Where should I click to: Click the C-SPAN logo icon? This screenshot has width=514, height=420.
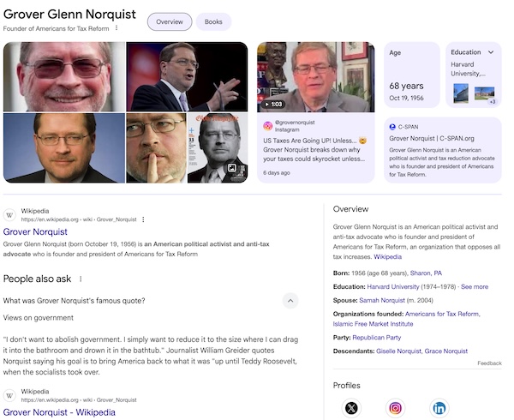392,127
